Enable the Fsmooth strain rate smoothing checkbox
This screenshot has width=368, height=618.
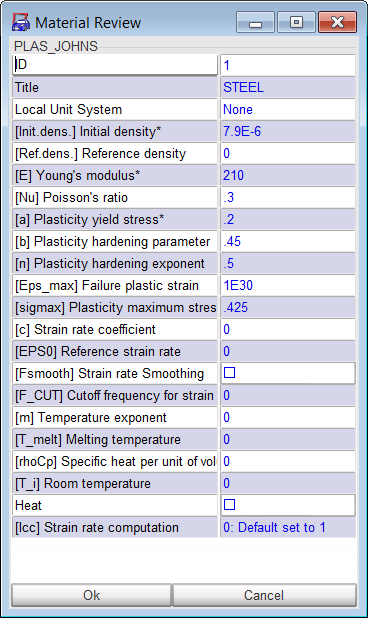(229, 372)
